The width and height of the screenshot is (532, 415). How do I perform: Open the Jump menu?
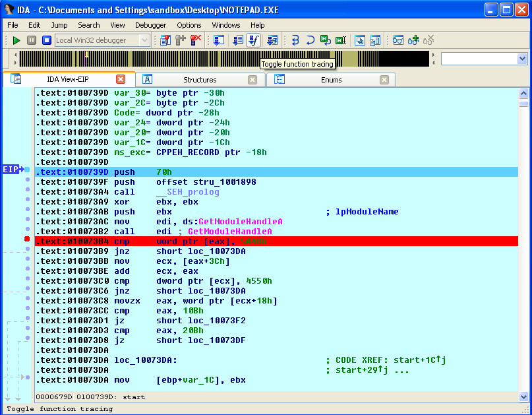coord(59,25)
